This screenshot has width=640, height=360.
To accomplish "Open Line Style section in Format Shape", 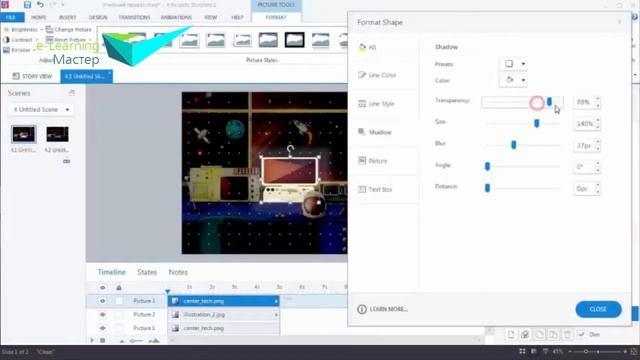I will pyautogui.click(x=383, y=104).
